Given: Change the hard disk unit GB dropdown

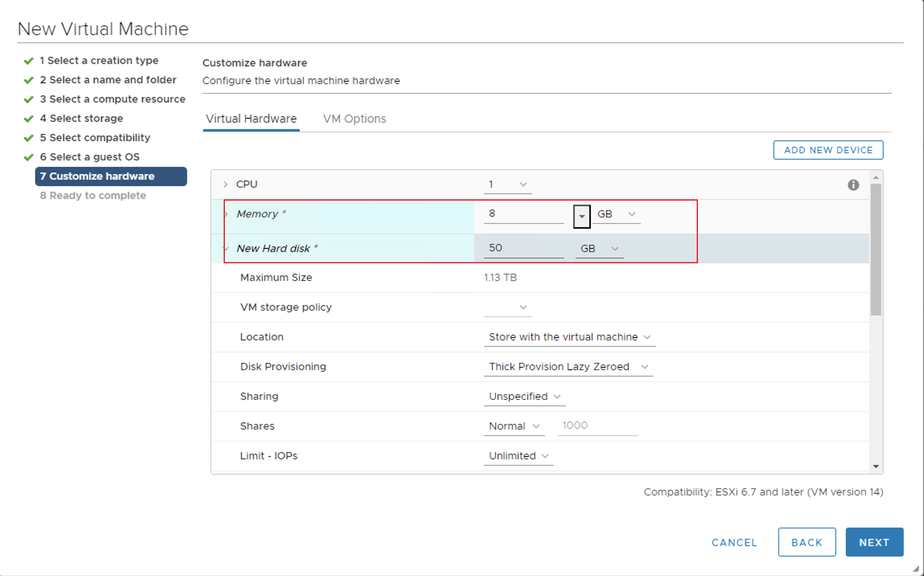Looking at the screenshot, I should 599,248.
